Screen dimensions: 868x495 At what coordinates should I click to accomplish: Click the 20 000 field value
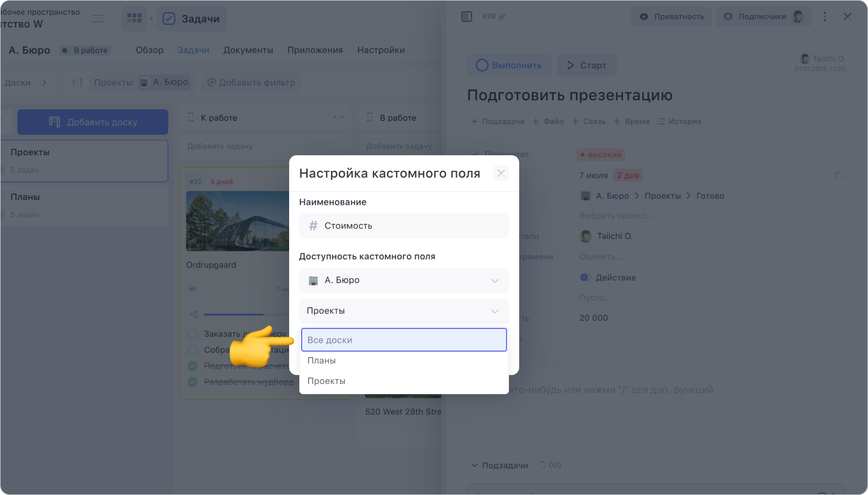pyautogui.click(x=594, y=318)
